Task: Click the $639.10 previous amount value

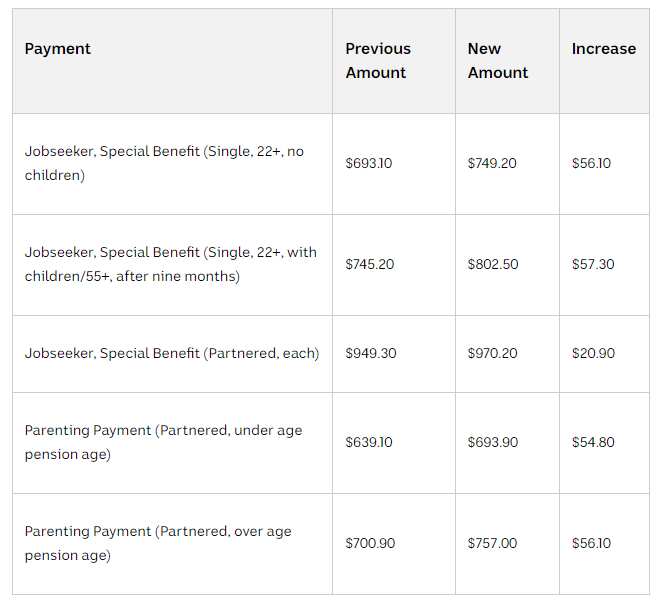Action: point(369,443)
